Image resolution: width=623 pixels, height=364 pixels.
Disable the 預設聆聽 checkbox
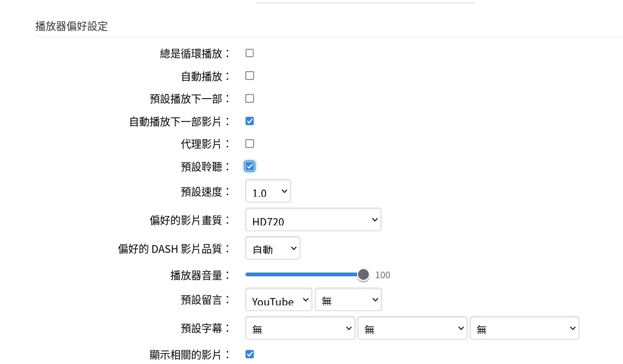tap(249, 167)
